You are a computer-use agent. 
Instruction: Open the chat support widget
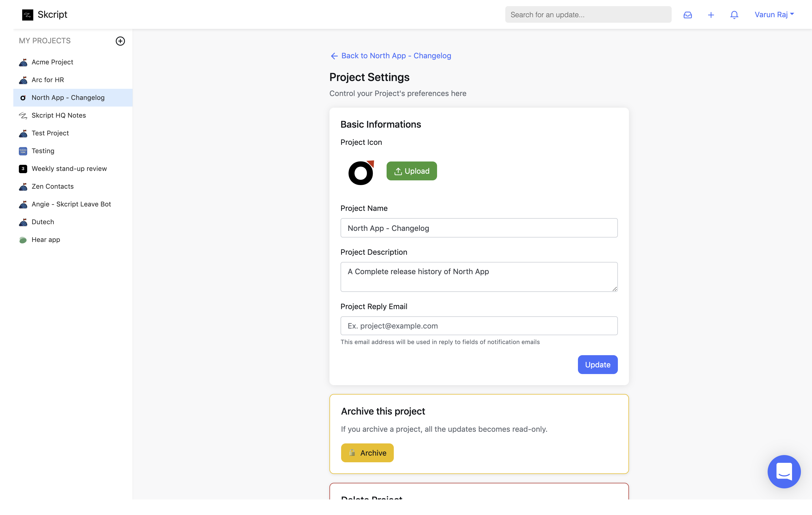coord(784,471)
